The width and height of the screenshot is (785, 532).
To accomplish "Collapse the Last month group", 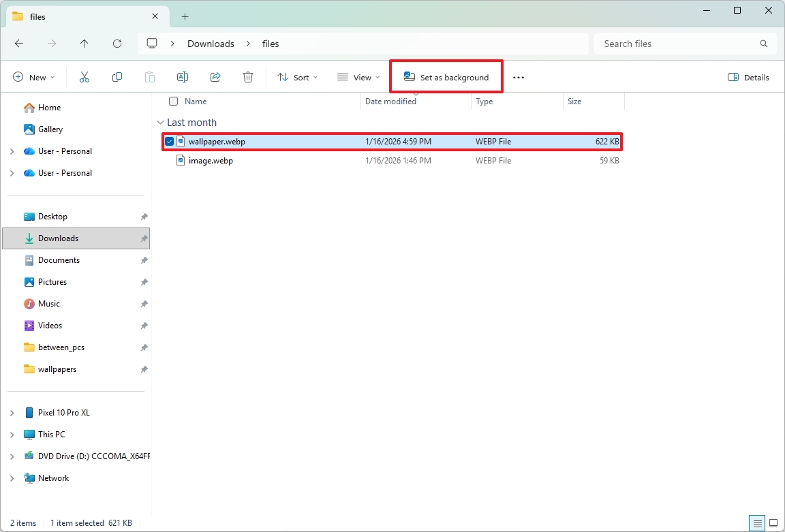I will pyautogui.click(x=161, y=123).
